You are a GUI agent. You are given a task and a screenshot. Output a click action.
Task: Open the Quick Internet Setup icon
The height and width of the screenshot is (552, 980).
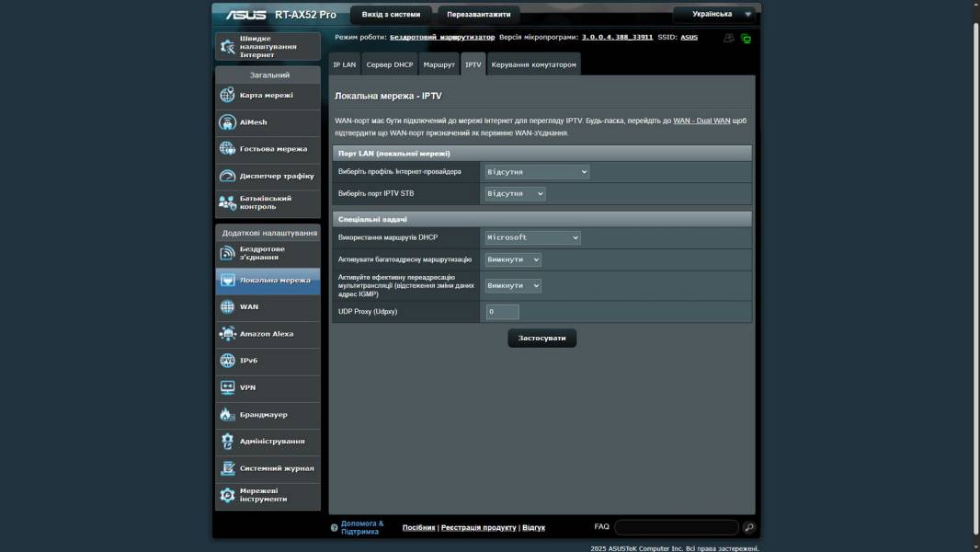pyautogui.click(x=228, y=46)
